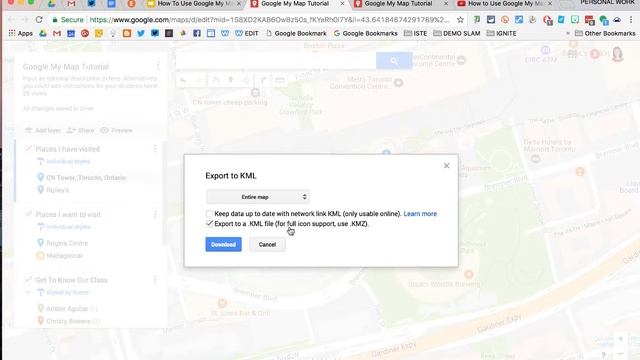Open the ISTE bookmarks folder
The image size is (640, 360).
click(x=416, y=33)
